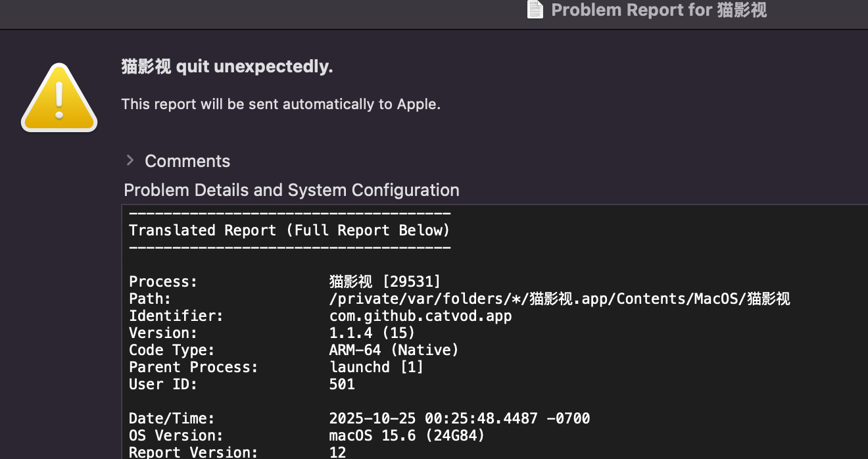Click the "Process:" field label in report
The height and width of the screenshot is (459, 868).
[x=163, y=281]
